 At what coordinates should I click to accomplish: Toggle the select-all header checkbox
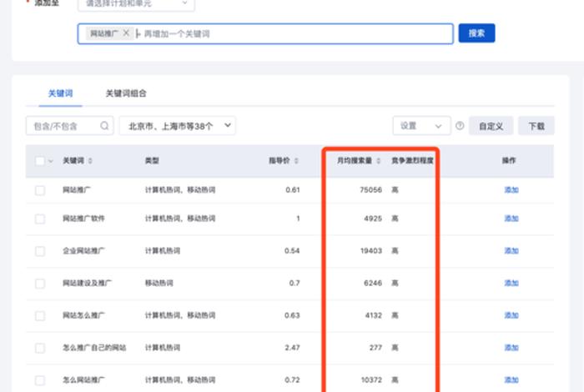point(40,161)
